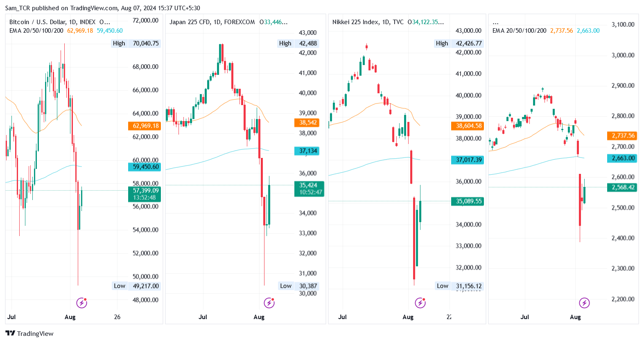Viewport: 644px width, 342px height.
Task: Click the blue 59,450.60 EMA price tag
Action: [x=145, y=167]
